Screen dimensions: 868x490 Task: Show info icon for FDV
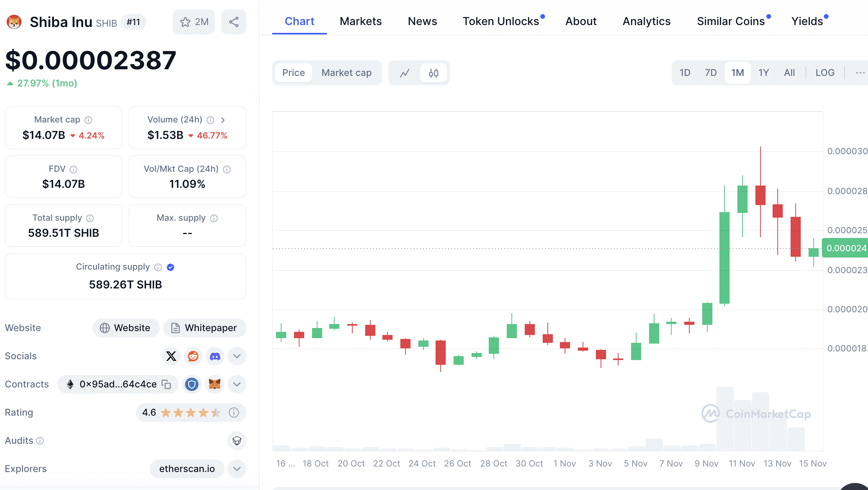[74, 169]
